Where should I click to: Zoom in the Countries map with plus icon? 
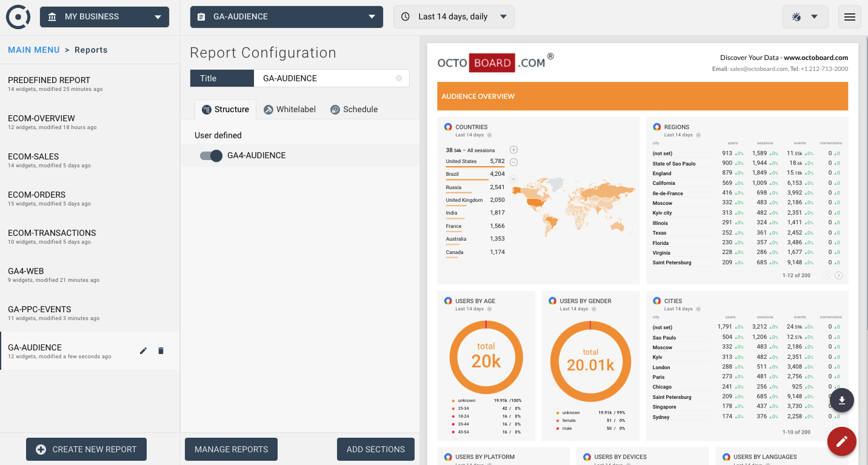(513, 150)
